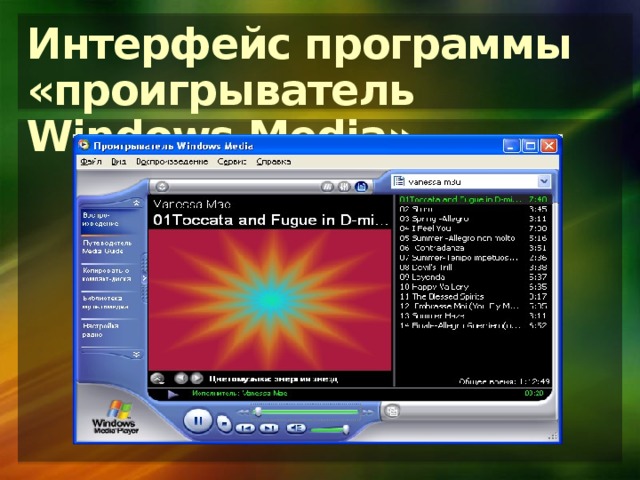This screenshot has width=640, height=480.
Task: Select track 01 Toccata and Fugue in D-mi
Action: pyautogui.click(x=473, y=199)
